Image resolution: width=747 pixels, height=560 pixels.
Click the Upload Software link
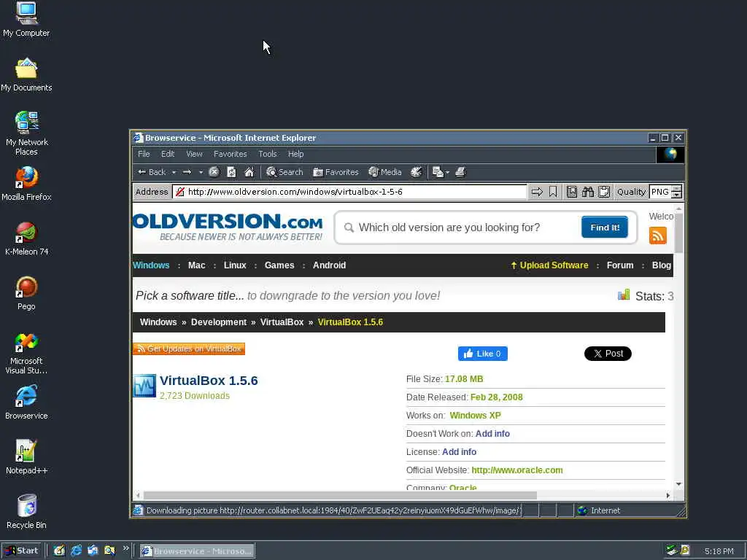549,265
